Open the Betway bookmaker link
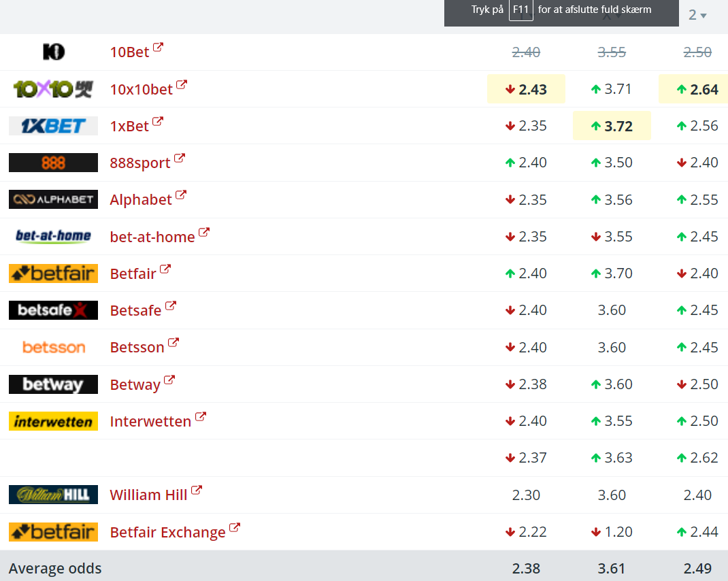Screen dimensions: 728x581 click(135, 384)
